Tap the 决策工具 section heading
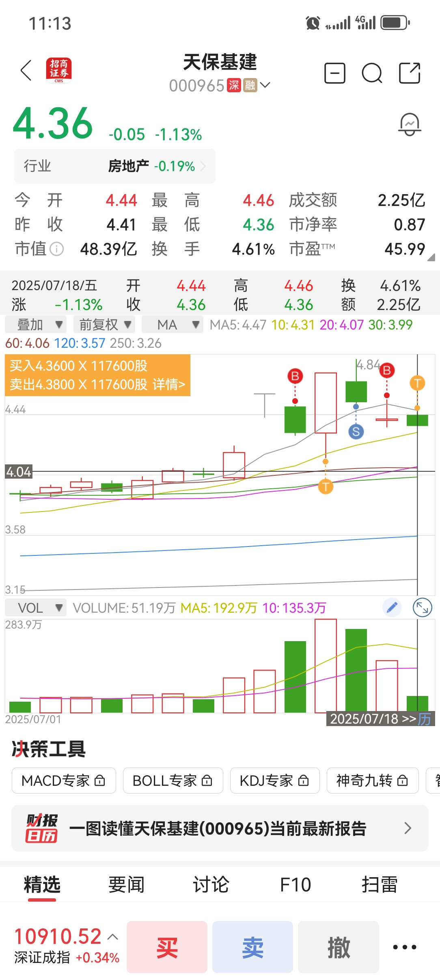Viewport: 440px width, 980px height. 49,749
